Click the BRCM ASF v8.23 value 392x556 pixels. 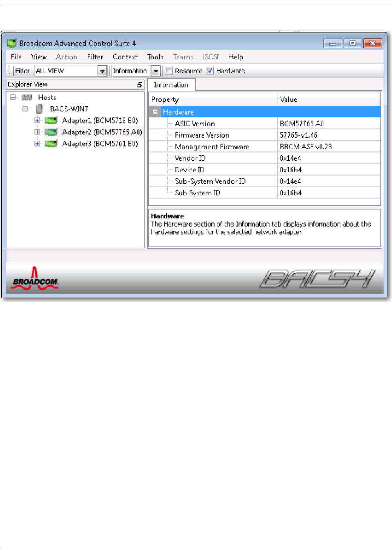tap(329, 147)
